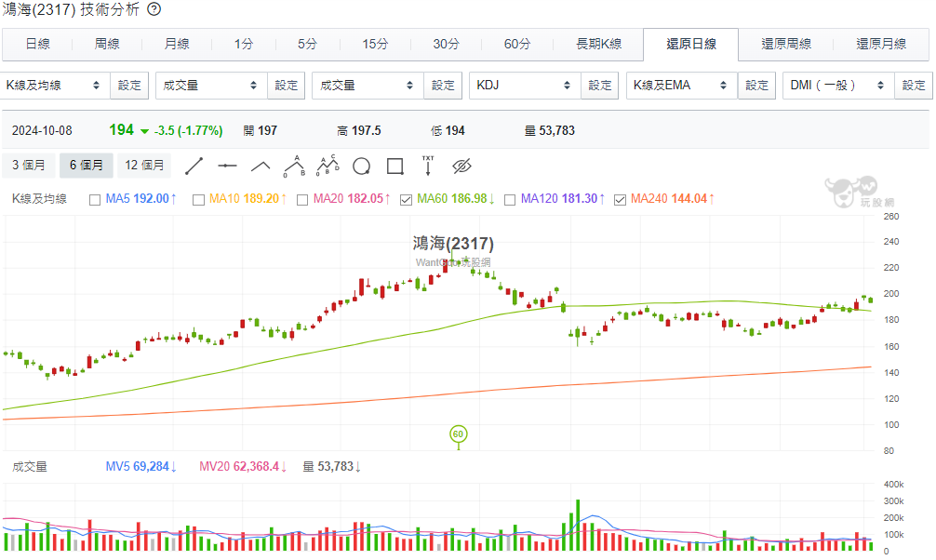Select the 12 個月 range button
936x560 pixels.
pyautogui.click(x=144, y=166)
